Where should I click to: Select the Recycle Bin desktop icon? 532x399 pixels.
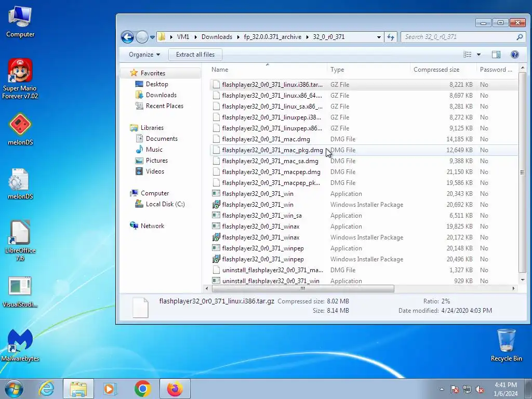coord(506,345)
